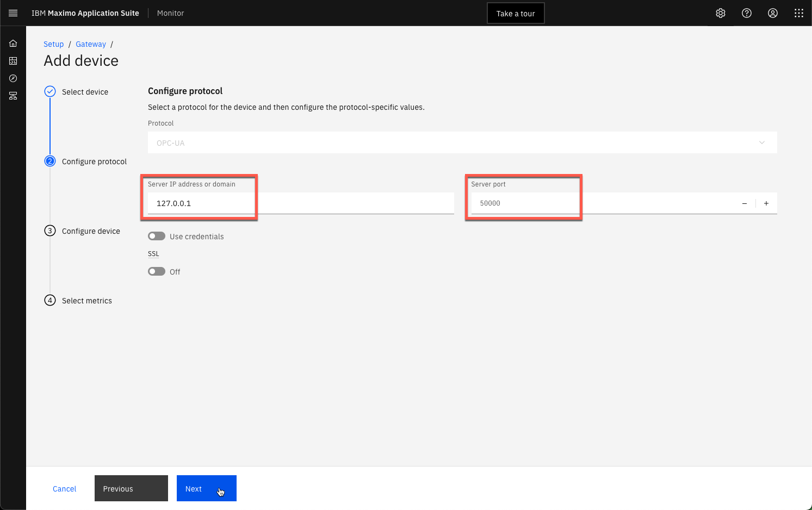
Task: Click the Previous button
Action: click(131, 488)
